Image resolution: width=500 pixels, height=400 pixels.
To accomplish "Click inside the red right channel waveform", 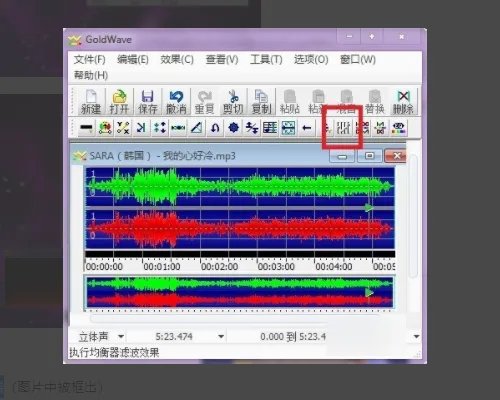I will click(240, 229).
